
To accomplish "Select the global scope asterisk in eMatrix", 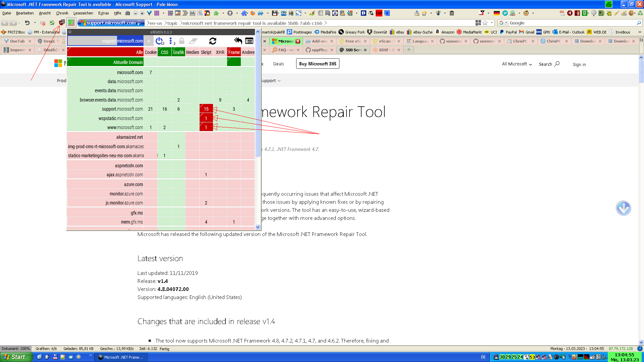I will click(x=149, y=41).
